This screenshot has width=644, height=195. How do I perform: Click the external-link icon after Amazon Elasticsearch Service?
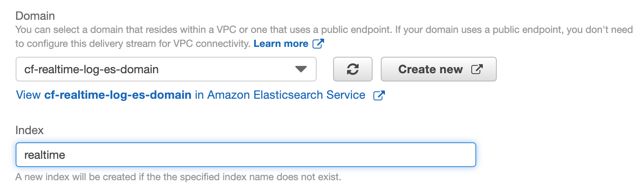click(379, 95)
